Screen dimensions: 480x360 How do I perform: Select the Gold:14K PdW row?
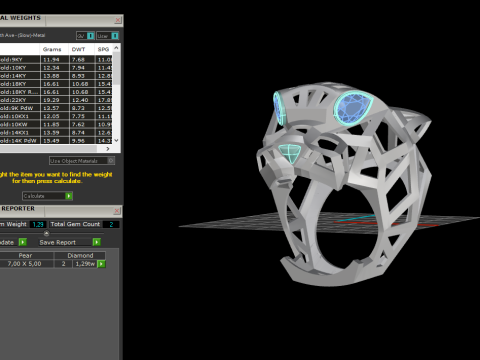(56, 140)
